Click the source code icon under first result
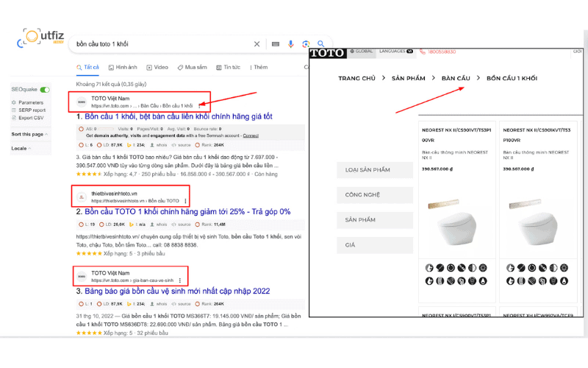Screen dimensions: 588x368 [173, 145]
